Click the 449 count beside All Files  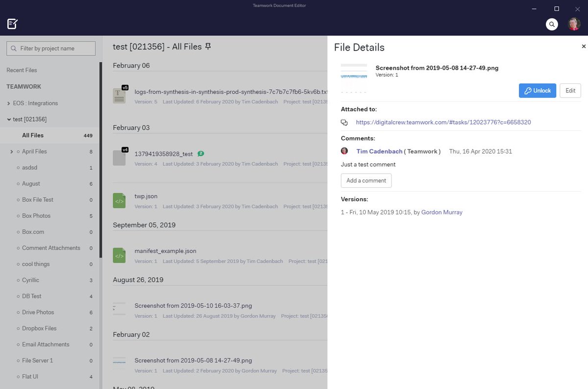[x=88, y=136]
